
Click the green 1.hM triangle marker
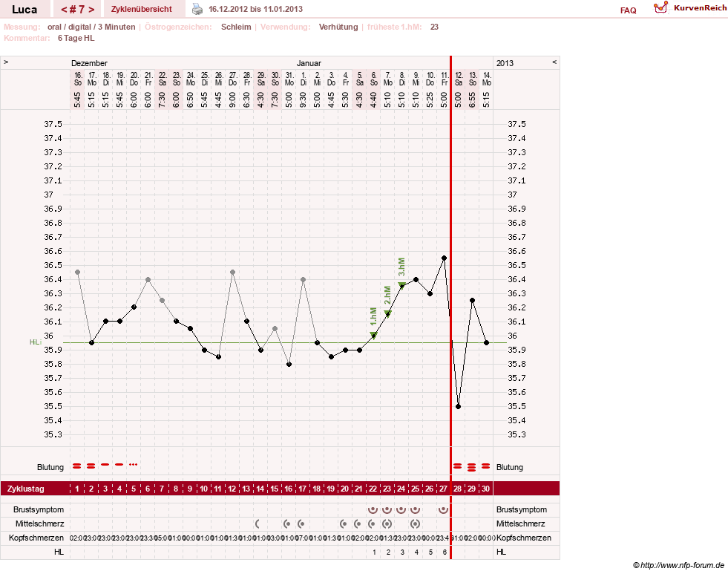click(373, 335)
